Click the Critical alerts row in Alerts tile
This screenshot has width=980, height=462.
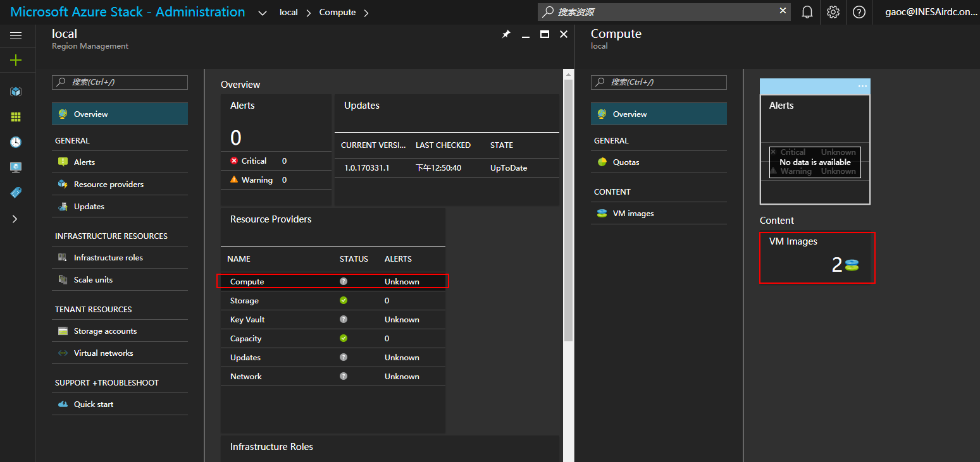coord(276,161)
